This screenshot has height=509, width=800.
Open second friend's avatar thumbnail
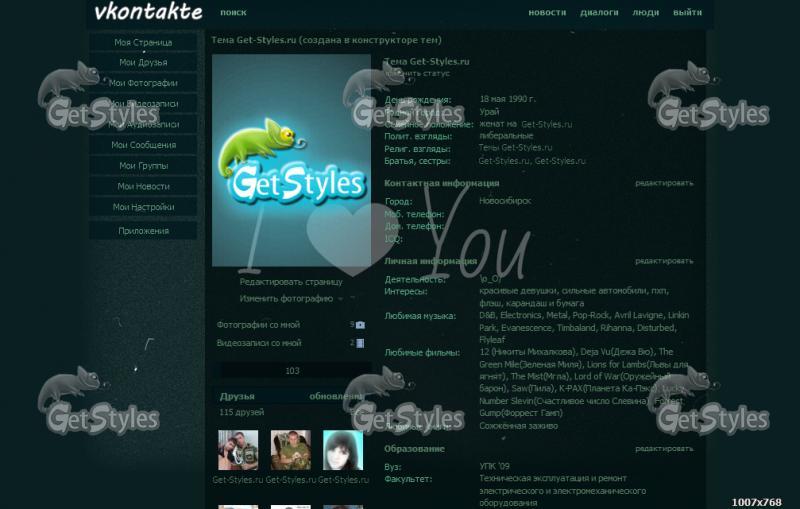click(291, 450)
